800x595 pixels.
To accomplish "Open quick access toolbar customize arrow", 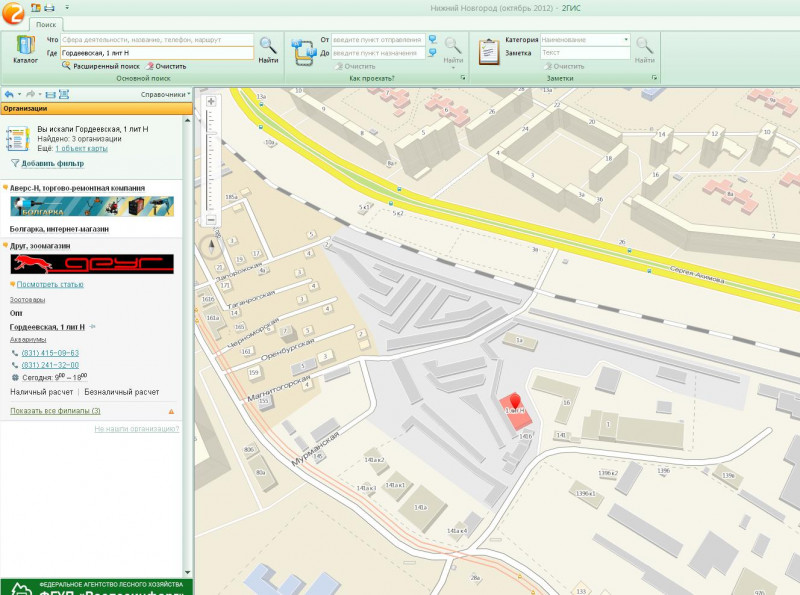I will click(67, 7).
